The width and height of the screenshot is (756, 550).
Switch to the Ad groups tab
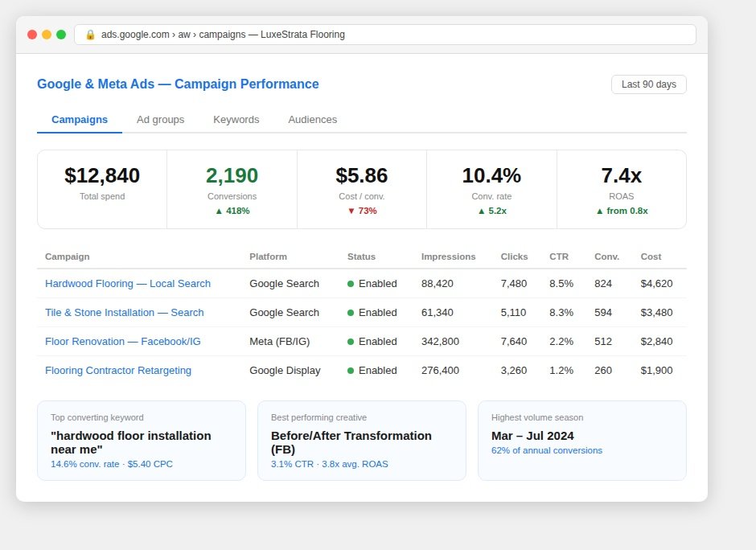pyautogui.click(x=161, y=120)
